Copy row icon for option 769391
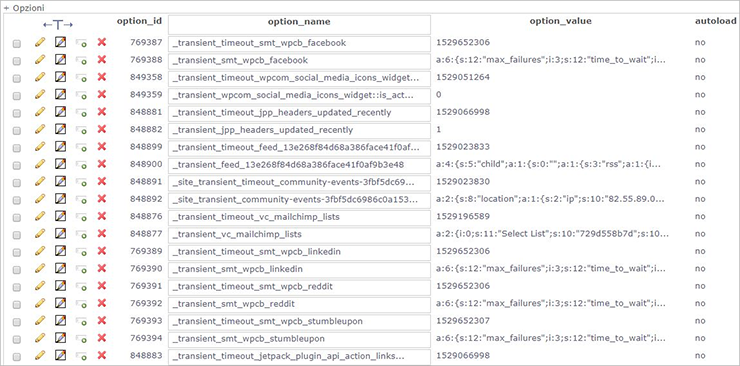Screen dimensions: 740x366 pyautogui.click(x=81, y=287)
